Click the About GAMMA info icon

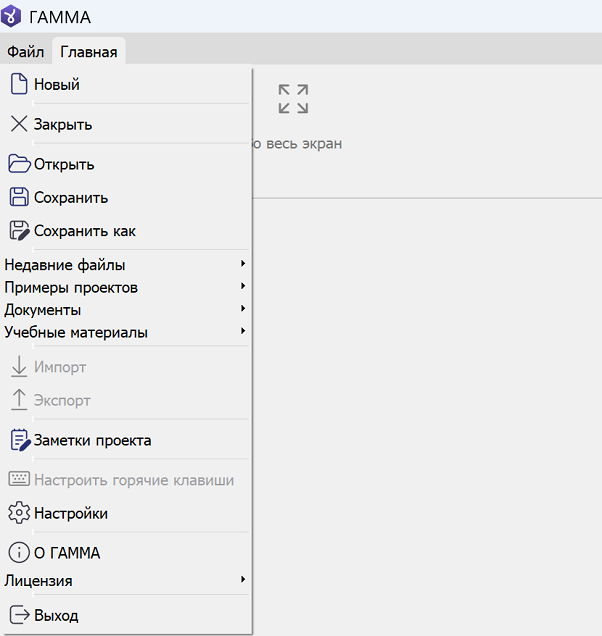click(x=19, y=553)
